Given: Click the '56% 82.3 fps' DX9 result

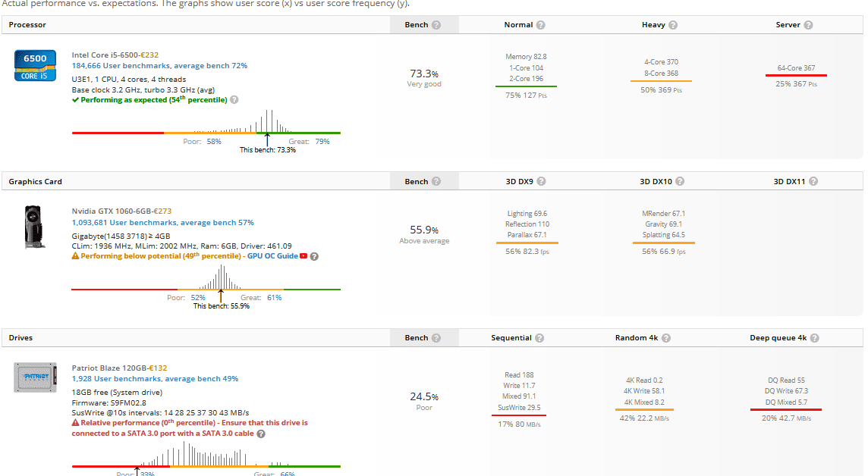Looking at the screenshot, I should [527, 252].
